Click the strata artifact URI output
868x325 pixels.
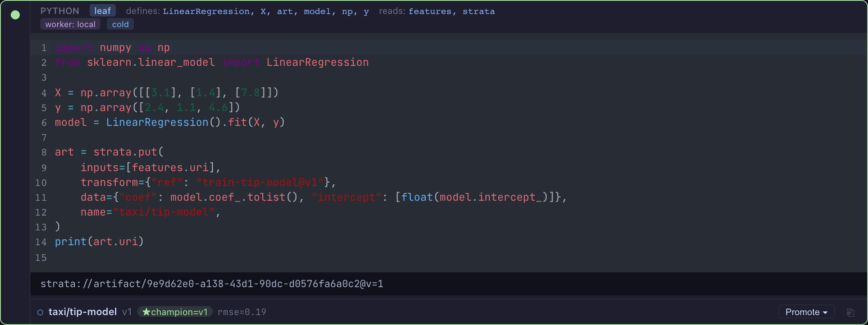212,284
